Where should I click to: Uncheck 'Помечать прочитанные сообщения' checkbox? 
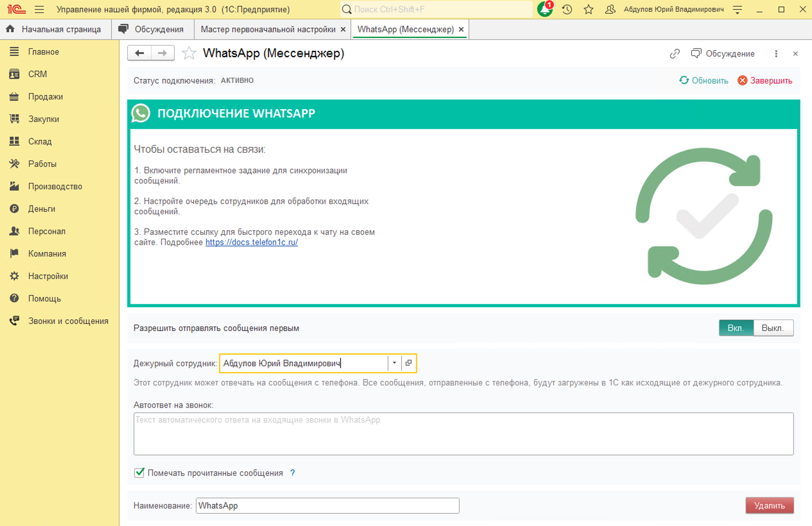pos(139,472)
